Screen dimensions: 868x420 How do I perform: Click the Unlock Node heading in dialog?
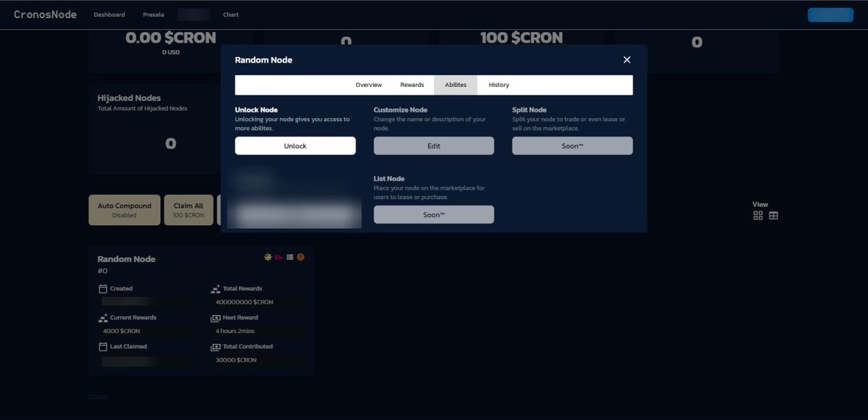pos(257,110)
